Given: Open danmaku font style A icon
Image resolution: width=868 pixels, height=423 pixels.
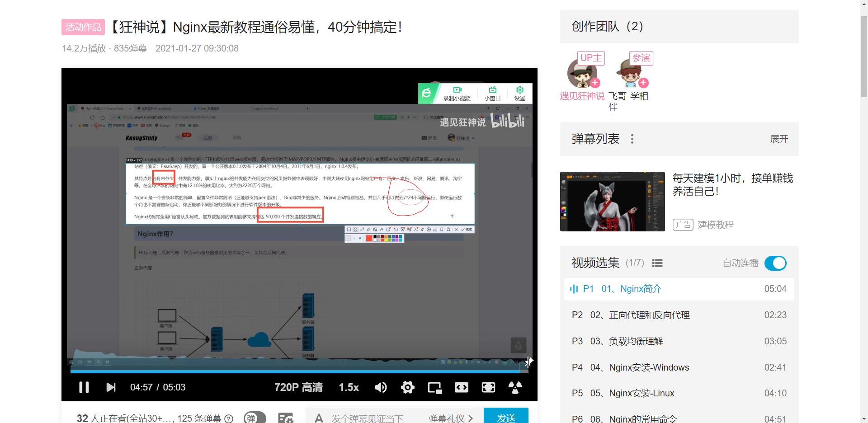Looking at the screenshot, I should (x=319, y=418).
